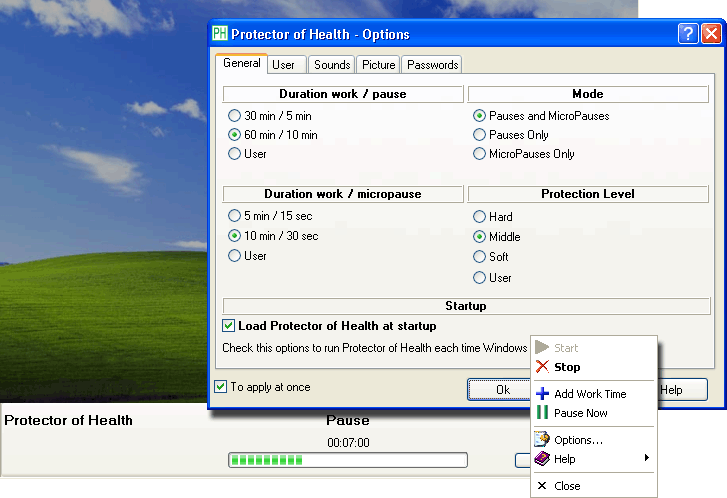Click the purple Help book icon
Image resolution: width=727 pixels, height=498 pixels.
(542, 459)
